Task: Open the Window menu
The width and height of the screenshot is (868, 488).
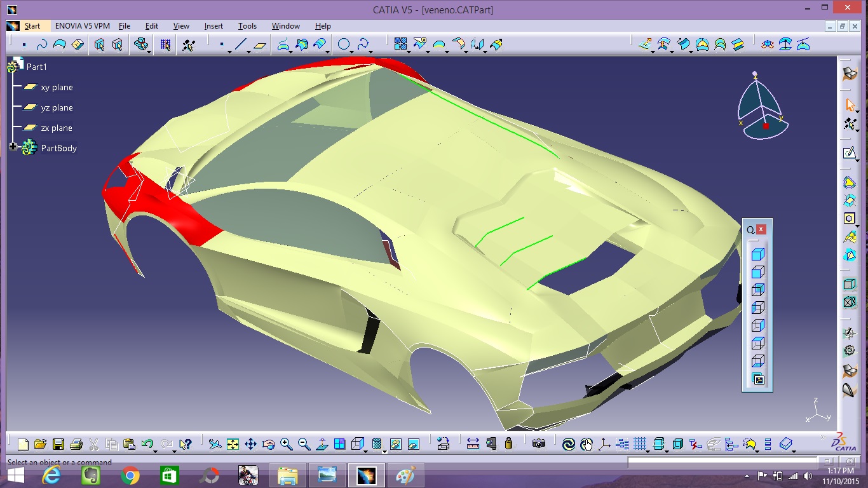Action: click(286, 26)
